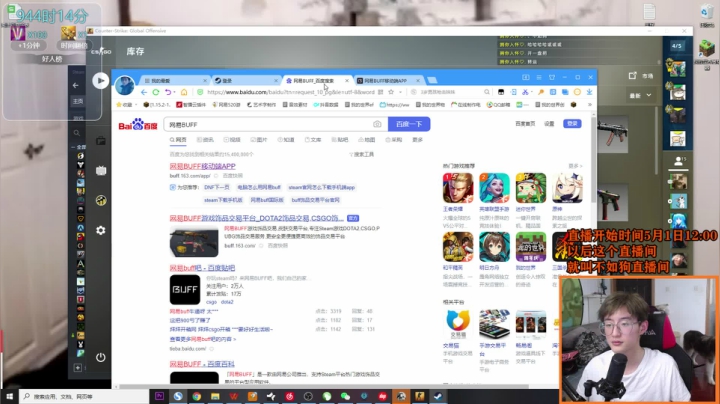The height and width of the screenshot is (404, 720).
Task: Click the 百度一下 search button
Action: click(x=409, y=124)
